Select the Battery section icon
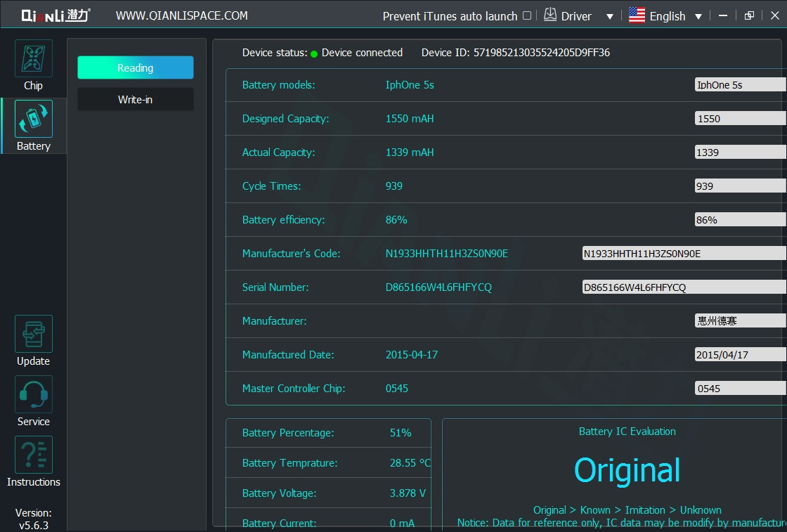Screen dimensions: 787x532 [34, 119]
